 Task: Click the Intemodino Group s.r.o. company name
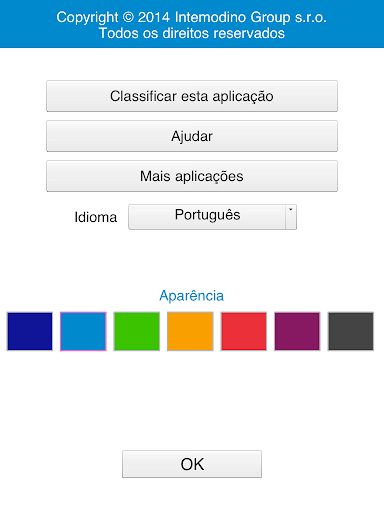(250, 17)
